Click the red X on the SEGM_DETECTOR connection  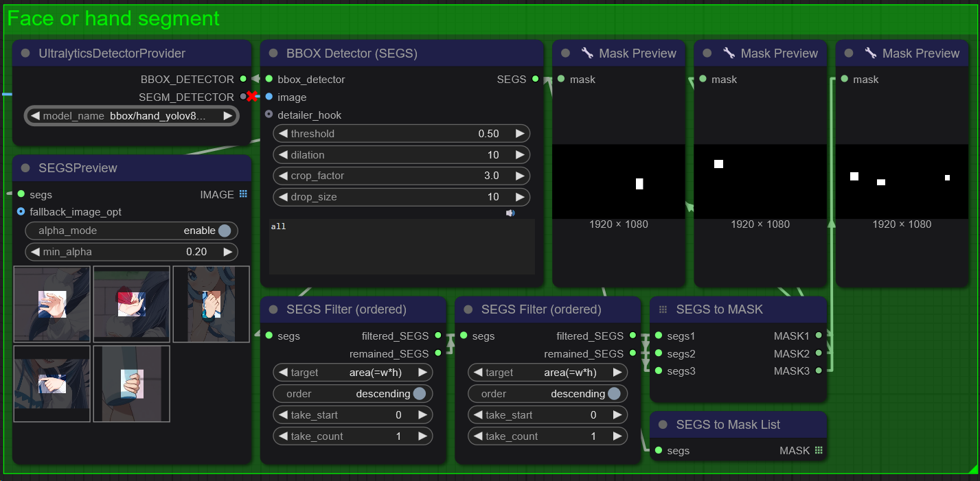(252, 97)
